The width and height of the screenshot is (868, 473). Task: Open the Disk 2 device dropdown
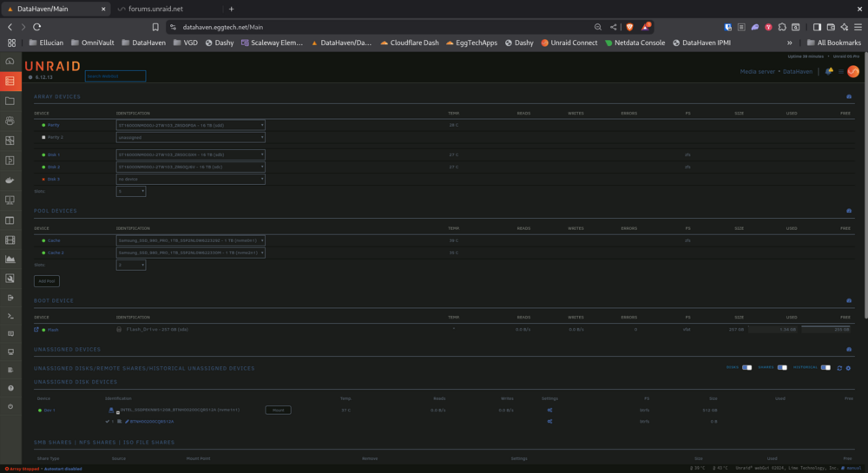[x=190, y=168]
